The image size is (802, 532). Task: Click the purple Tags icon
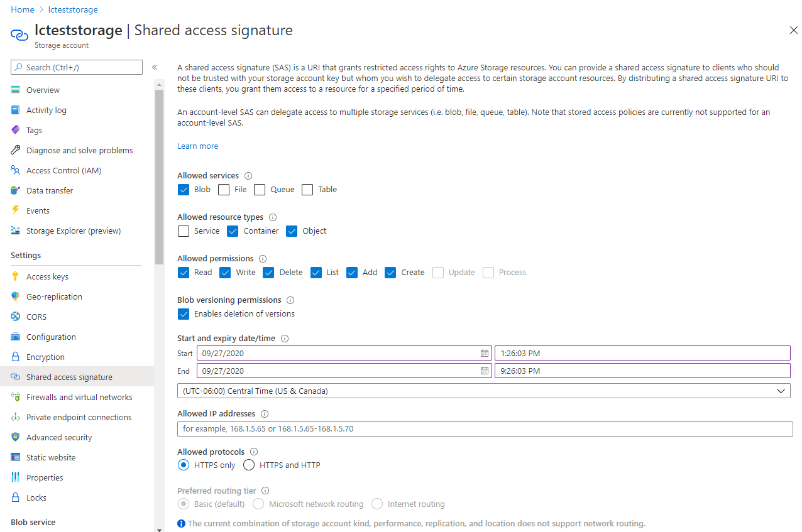[x=16, y=130]
